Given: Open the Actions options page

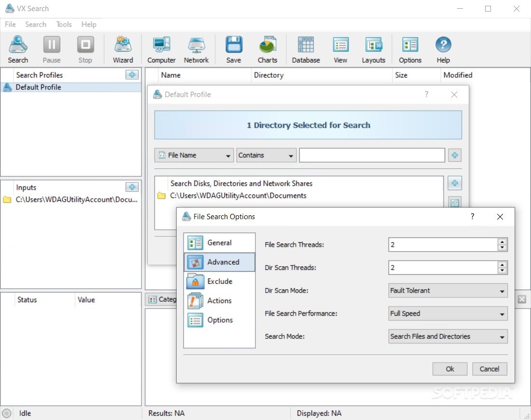Looking at the screenshot, I should coord(220,301).
